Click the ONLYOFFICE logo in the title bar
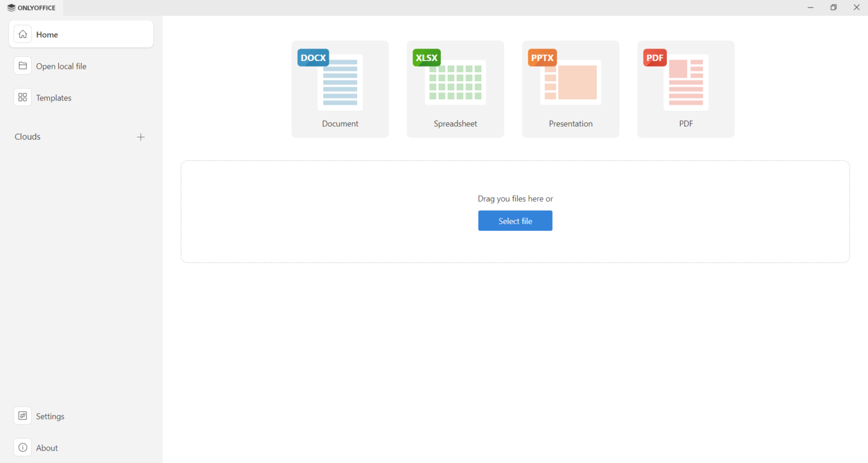The image size is (868, 463). pos(32,7)
